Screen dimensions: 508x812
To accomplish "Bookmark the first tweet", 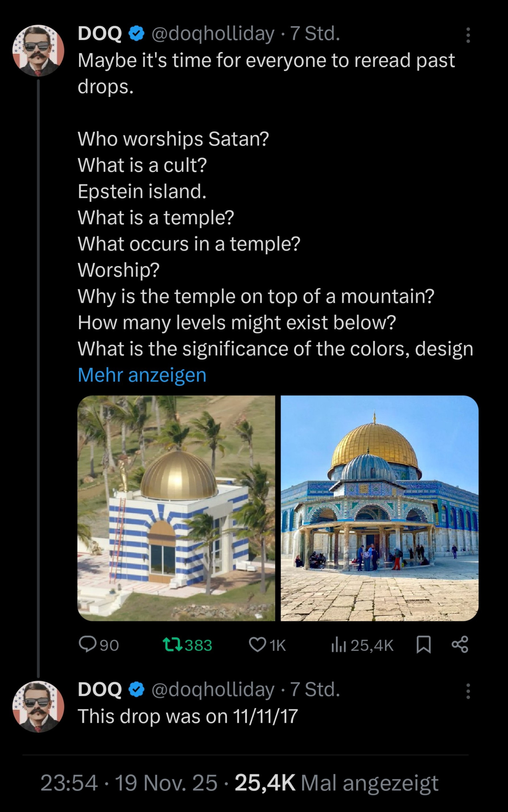I will 423,645.
